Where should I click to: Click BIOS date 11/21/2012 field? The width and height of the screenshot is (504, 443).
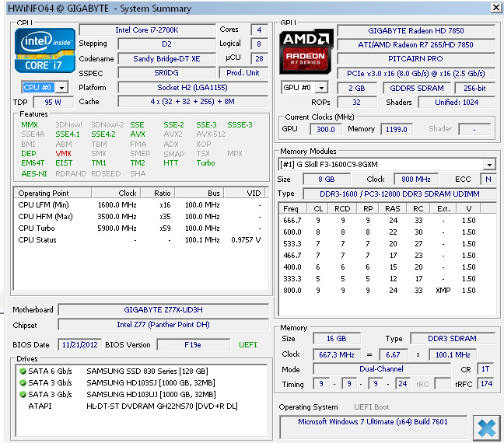79,345
